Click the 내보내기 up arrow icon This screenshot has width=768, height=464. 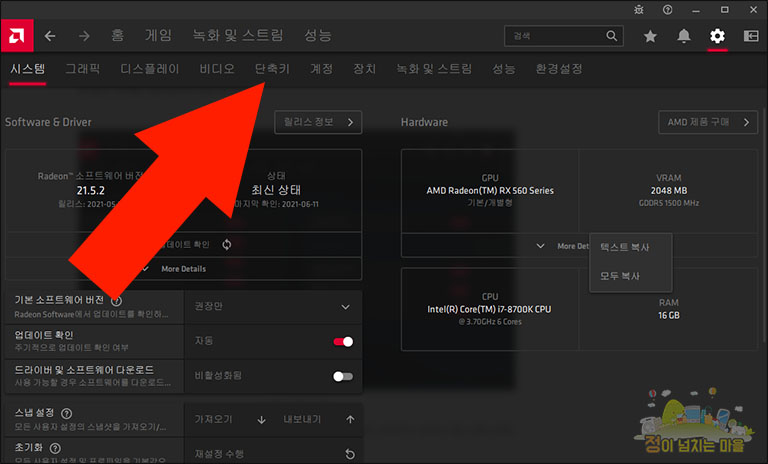pyautogui.click(x=350, y=419)
